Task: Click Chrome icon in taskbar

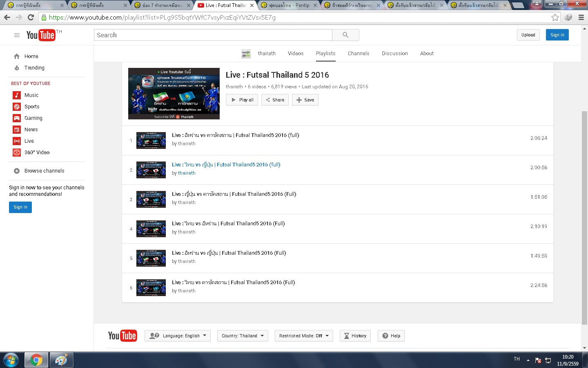Action: [x=36, y=360]
